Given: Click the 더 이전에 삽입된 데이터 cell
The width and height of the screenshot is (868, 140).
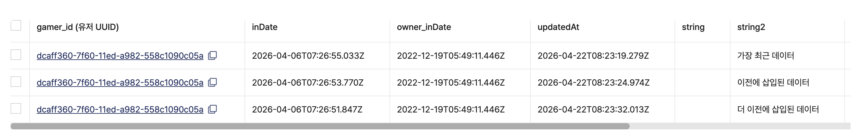Looking at the screenshot, I should pos(778,110).
